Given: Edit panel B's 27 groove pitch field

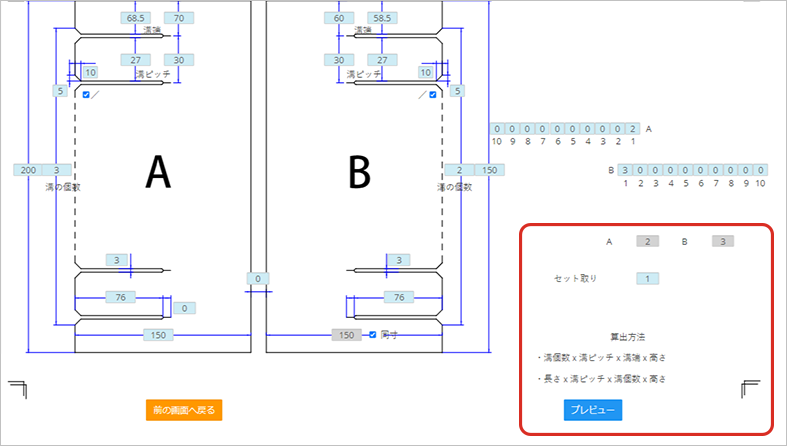Looking at the screenshot, I should (382, 60).
